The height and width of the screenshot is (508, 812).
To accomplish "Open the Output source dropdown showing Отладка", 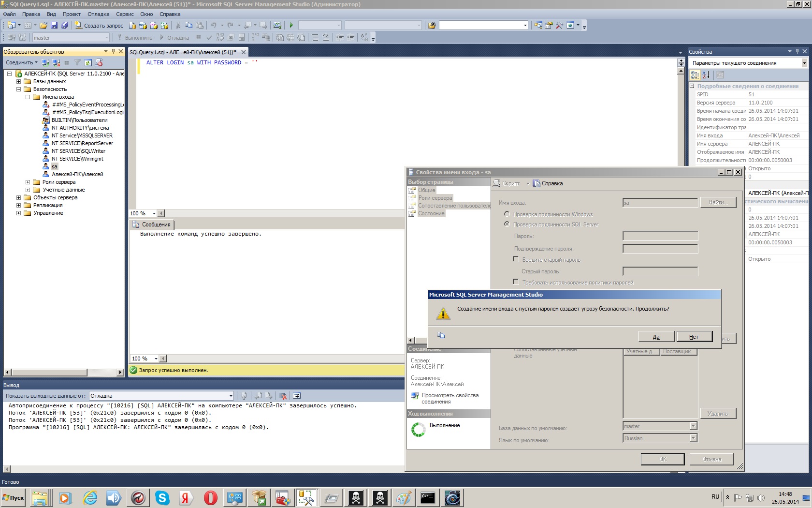I will click(231, 396).
